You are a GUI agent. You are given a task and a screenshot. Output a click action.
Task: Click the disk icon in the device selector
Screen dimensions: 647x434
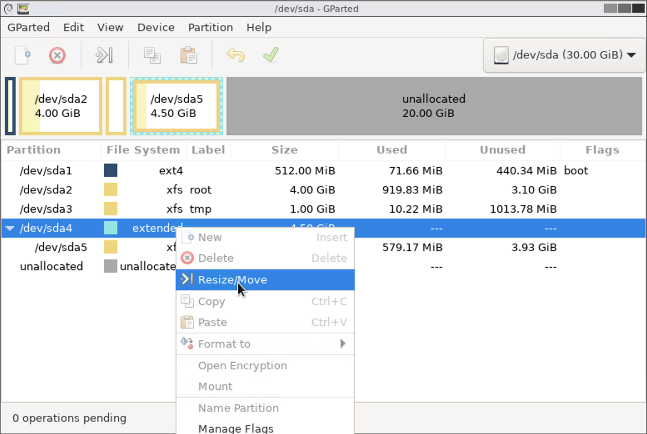501,55
